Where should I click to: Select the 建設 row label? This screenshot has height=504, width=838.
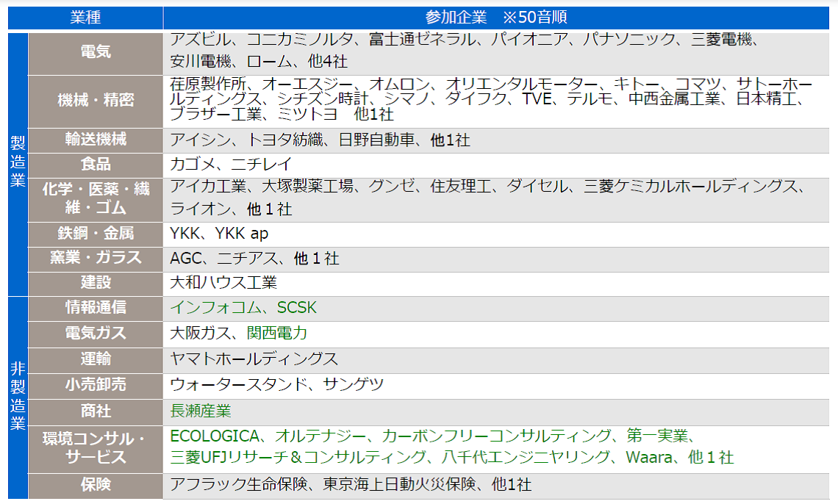[x=96, y=283]
